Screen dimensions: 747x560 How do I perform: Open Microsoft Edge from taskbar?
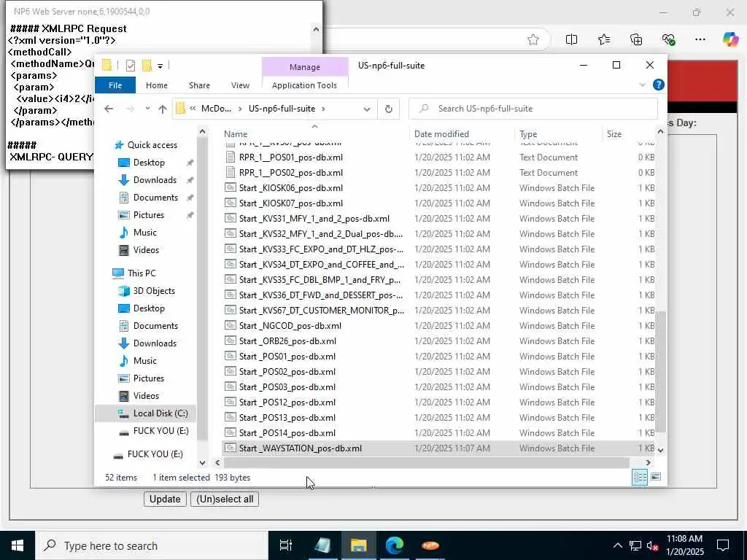394,545
